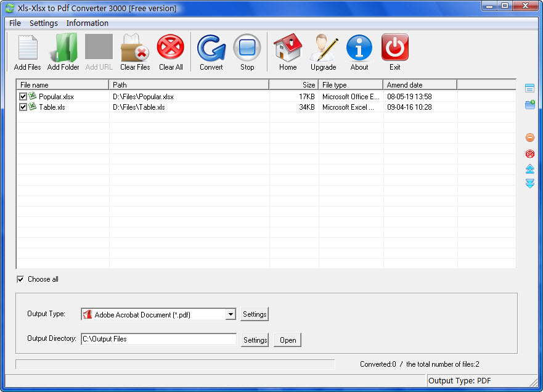Select the Table.xls file name
This screenshot has height=392, width=543.
(x=52, y=107)
